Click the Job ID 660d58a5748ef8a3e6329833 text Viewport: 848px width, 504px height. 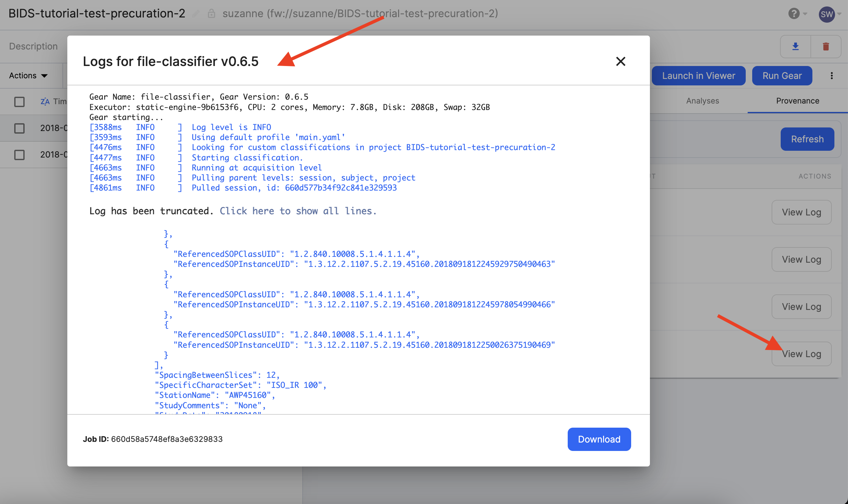pyautogui.click(x=152, y=439)
